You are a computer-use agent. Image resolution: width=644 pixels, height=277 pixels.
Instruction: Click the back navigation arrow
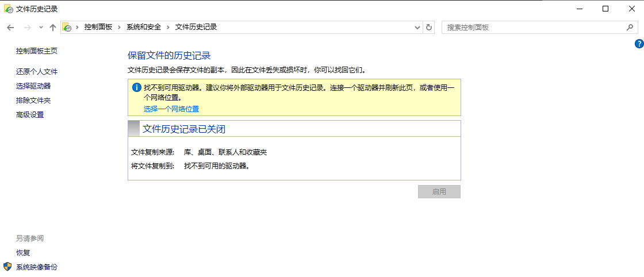10,28
